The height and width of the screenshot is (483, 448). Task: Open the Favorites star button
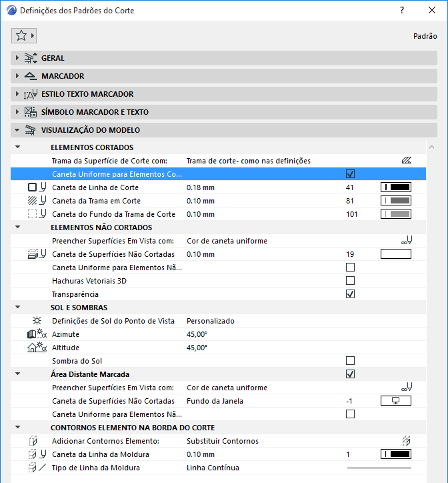click(x=24, y=36)
